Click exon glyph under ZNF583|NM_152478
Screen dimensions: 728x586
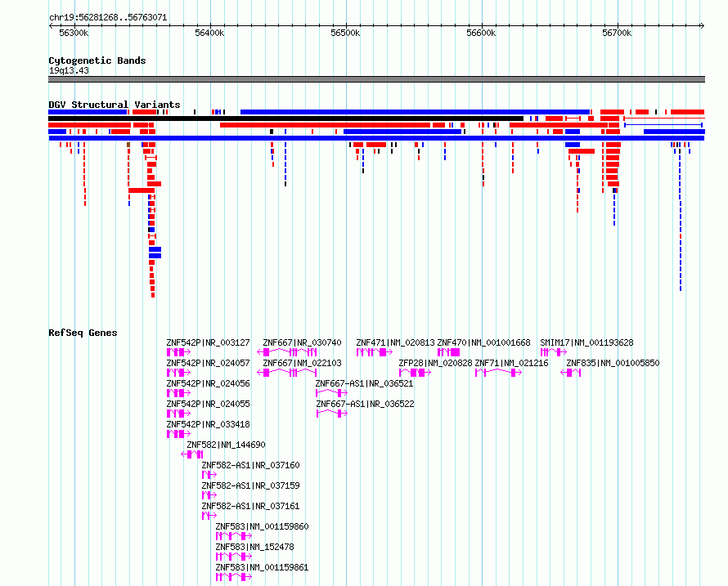(234, 557)
